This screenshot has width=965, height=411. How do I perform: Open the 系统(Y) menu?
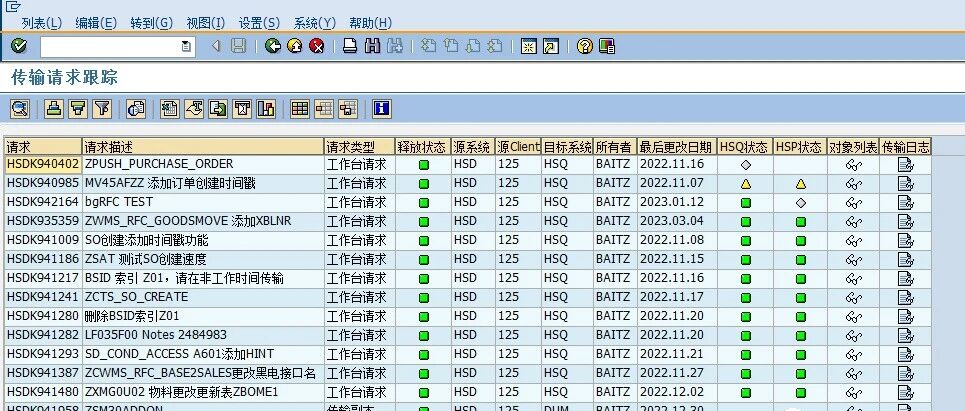tap(314, 23)
